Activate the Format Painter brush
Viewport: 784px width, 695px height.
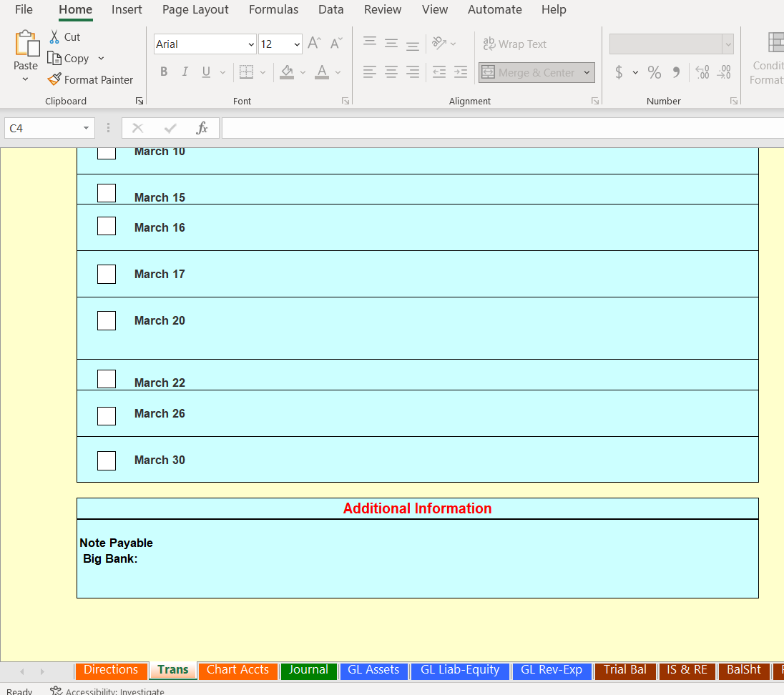point(54,79)
